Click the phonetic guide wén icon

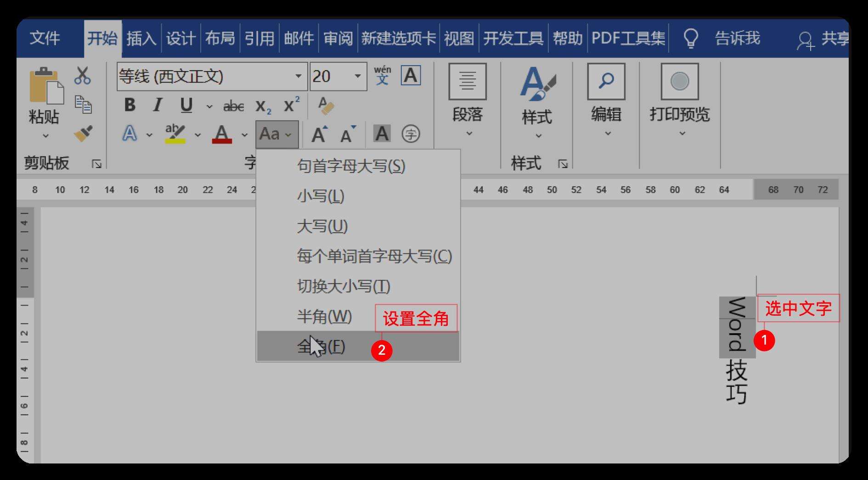(382, 76)
